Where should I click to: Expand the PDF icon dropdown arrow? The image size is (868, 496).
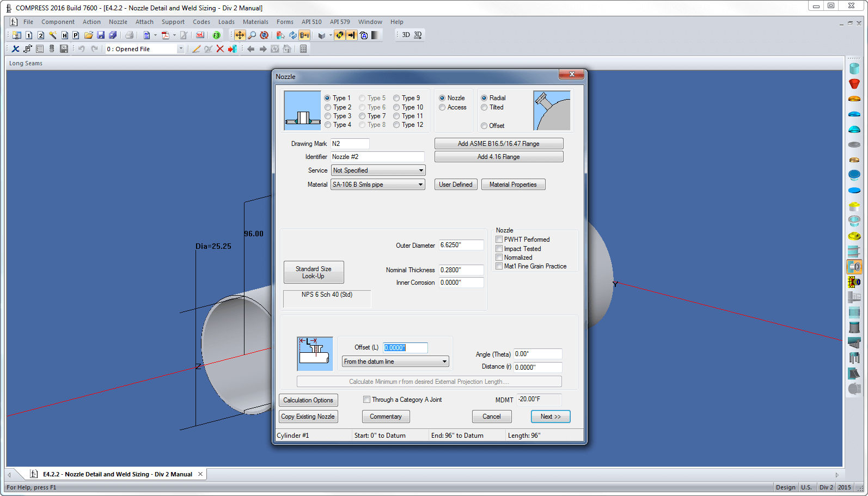174,35
